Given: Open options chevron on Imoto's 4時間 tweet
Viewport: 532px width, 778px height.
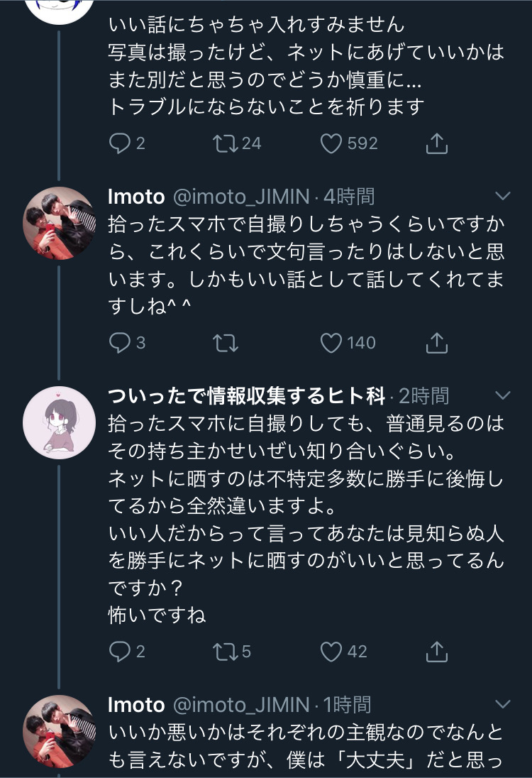Looking at the screenshot, I should (x=502, y=196).
